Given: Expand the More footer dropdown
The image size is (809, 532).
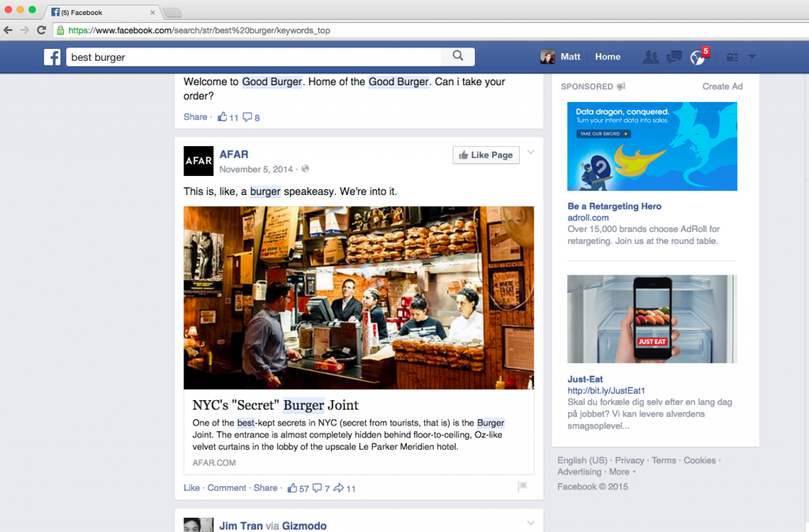Looking at the screenshot, I should tap(622, 472).
